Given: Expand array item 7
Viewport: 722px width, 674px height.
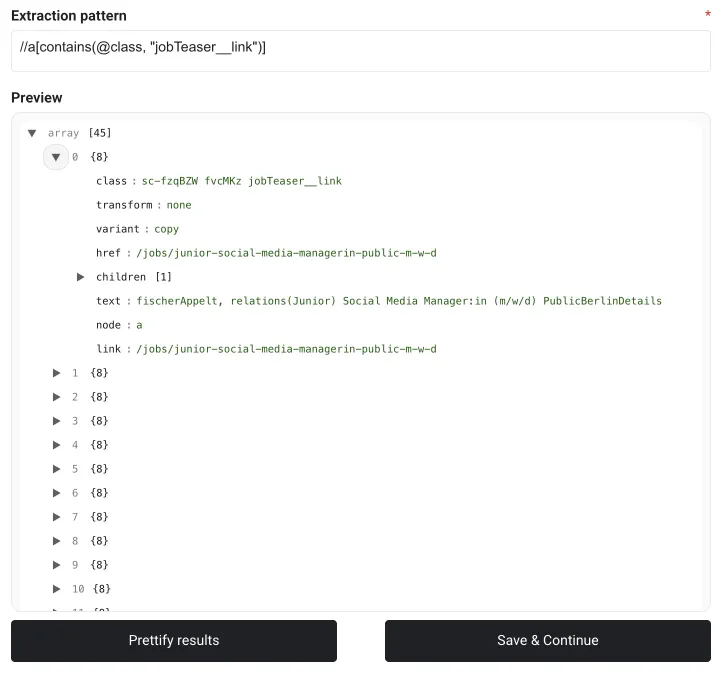Looking at the screenshot, I should tap(57, 517).
